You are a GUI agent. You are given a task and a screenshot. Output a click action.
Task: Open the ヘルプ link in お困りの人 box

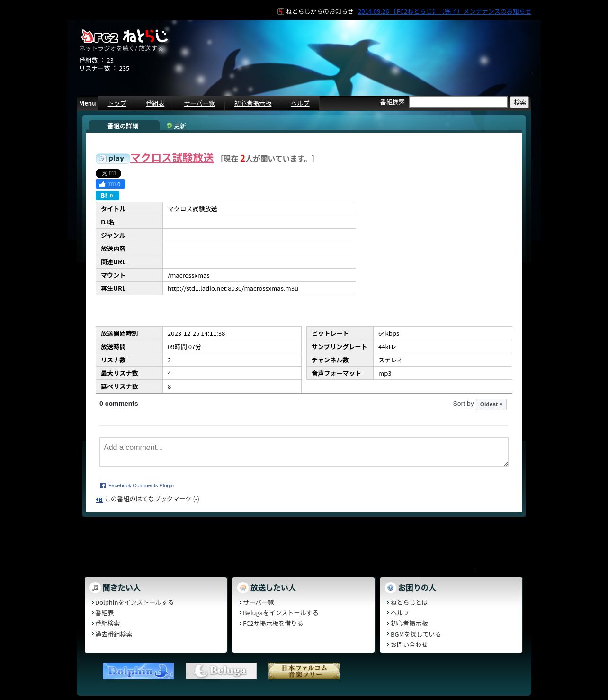point(400,613)
